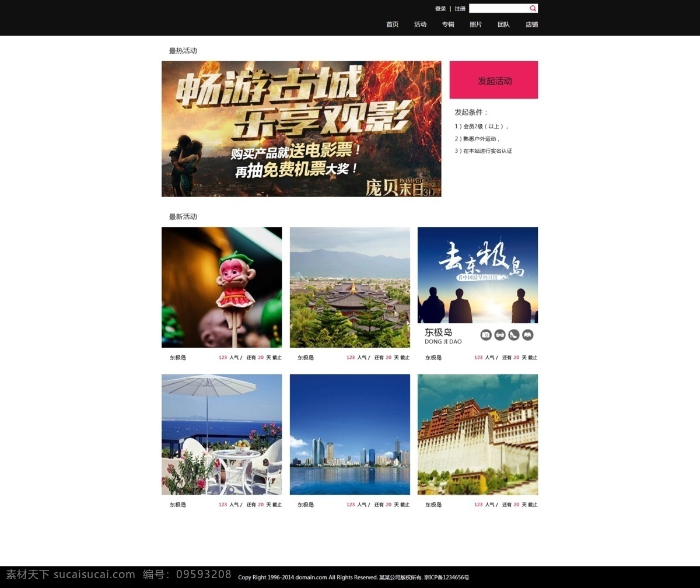Click 123 人气 under monkey figurine photo
Image resolution: width=700 pixels, height=588 pixels.
point(229,358)
